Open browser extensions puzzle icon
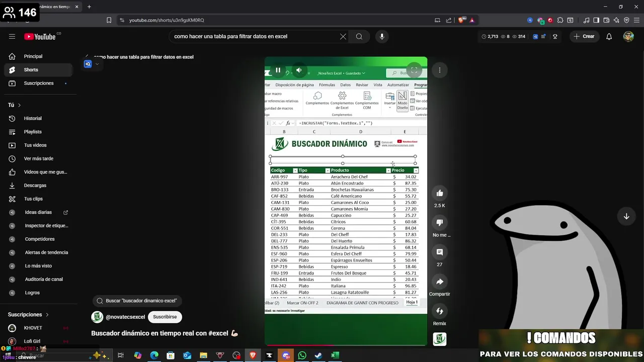The width and height of the screenshot is (644, 362). click(560, 20)
